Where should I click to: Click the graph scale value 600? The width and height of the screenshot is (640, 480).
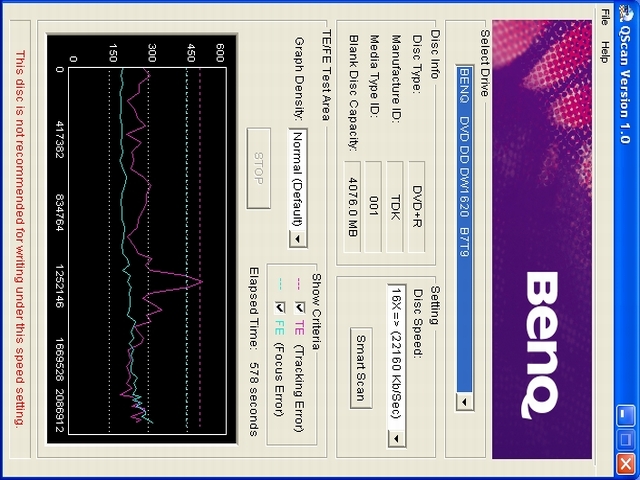coord(220,53)
